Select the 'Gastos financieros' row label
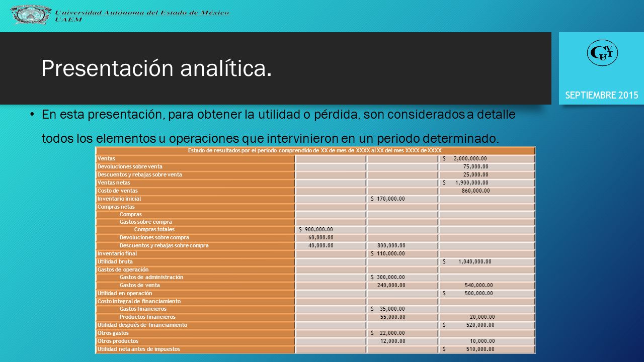This screenshot has height=362, width=644. 142,309
